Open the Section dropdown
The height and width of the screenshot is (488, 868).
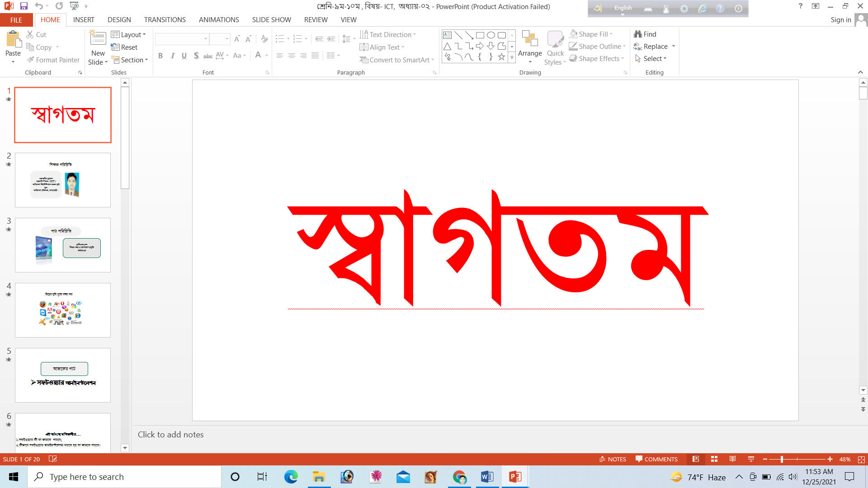coord(130,60)
